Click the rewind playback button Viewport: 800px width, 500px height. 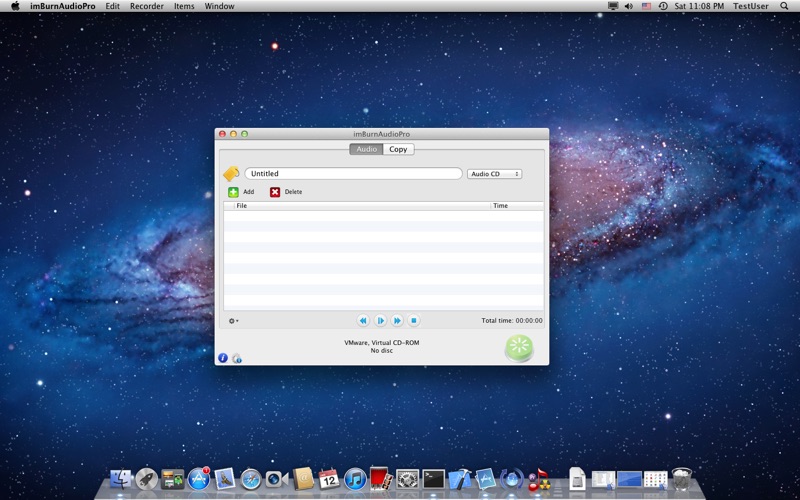(363, 320)
